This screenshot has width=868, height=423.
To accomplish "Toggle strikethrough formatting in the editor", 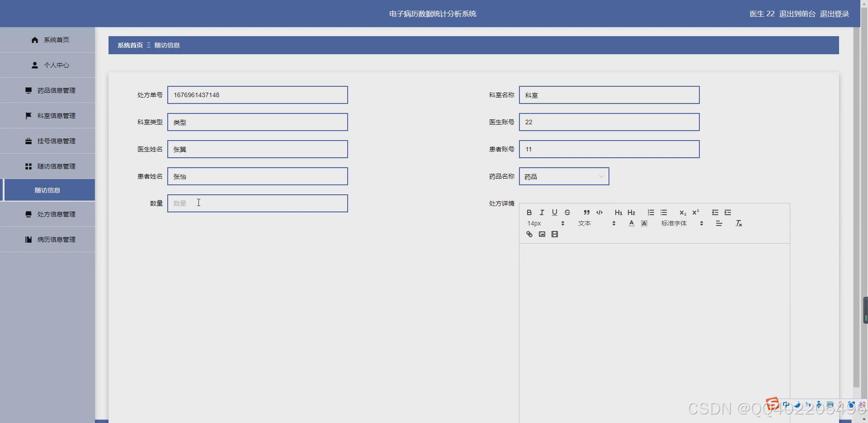I will point(567,212).
